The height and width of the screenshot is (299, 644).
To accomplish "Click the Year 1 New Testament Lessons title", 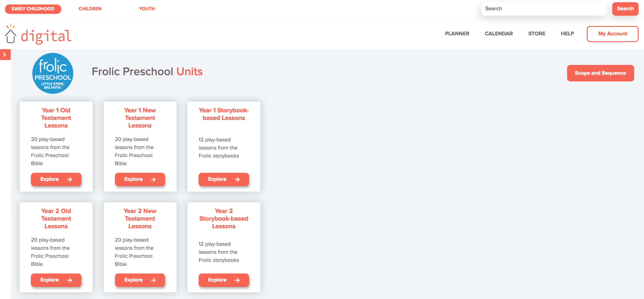I will (140, 118).
